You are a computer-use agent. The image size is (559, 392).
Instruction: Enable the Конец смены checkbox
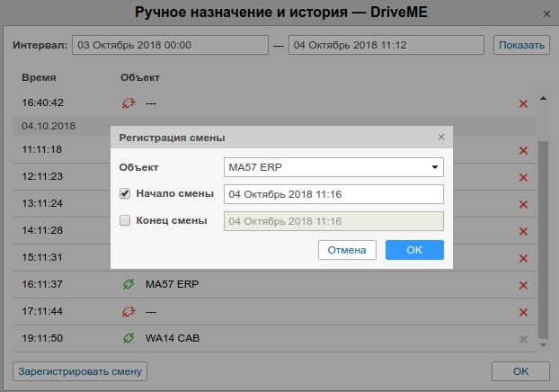coord(125,220)
